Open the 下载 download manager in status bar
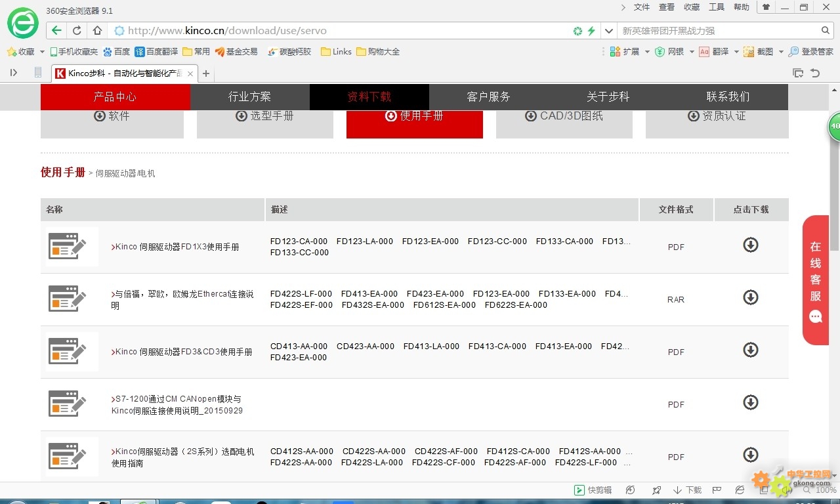This screenshot has height=504, width=840. click(687, 490)
